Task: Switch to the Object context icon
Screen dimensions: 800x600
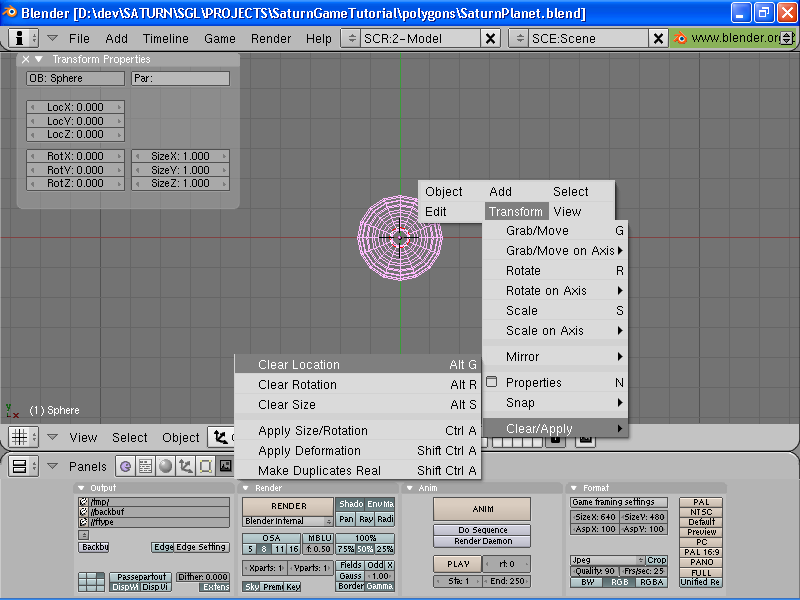Action: click(185, 466)
